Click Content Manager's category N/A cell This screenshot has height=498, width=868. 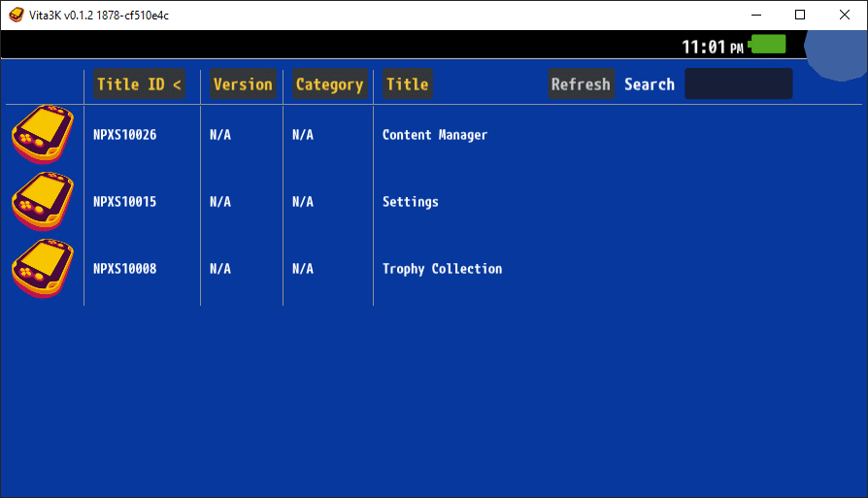pyautogui.click(x=303, y=135)
